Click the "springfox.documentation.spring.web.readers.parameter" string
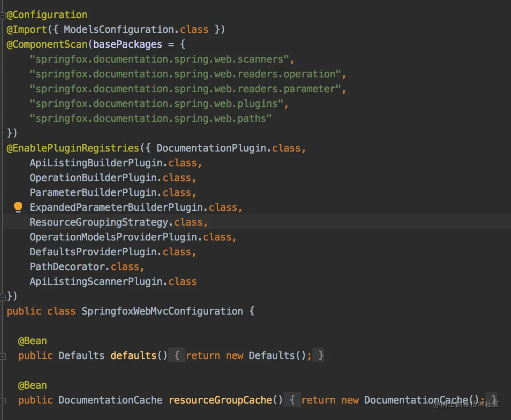This screenshot has height=420, width=511. tap(185, 89)
